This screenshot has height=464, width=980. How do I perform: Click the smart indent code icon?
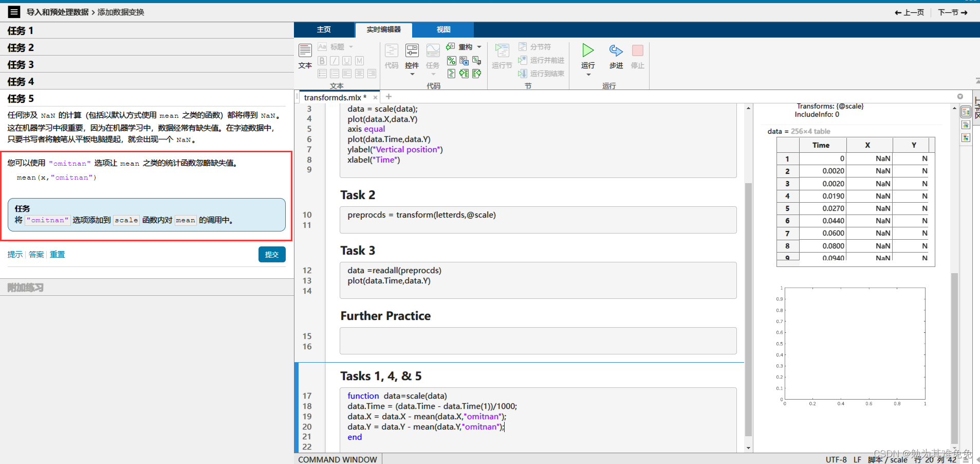pos(451,74)
